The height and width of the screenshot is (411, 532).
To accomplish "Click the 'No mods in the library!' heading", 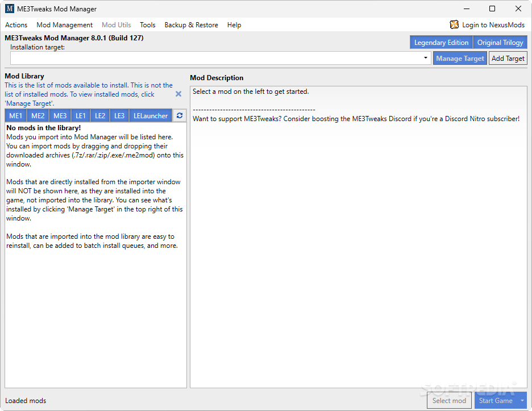I will click(44, 127).
